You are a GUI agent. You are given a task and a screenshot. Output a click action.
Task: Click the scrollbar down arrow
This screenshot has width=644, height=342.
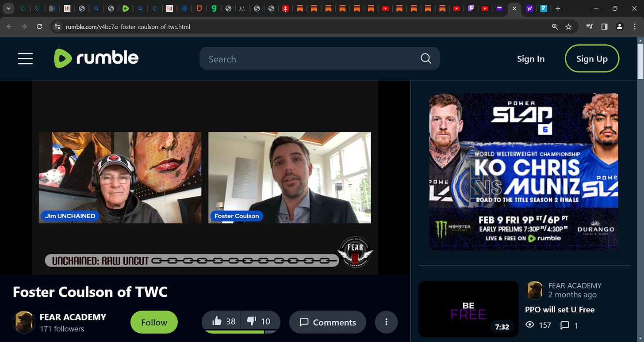(640, 338)
